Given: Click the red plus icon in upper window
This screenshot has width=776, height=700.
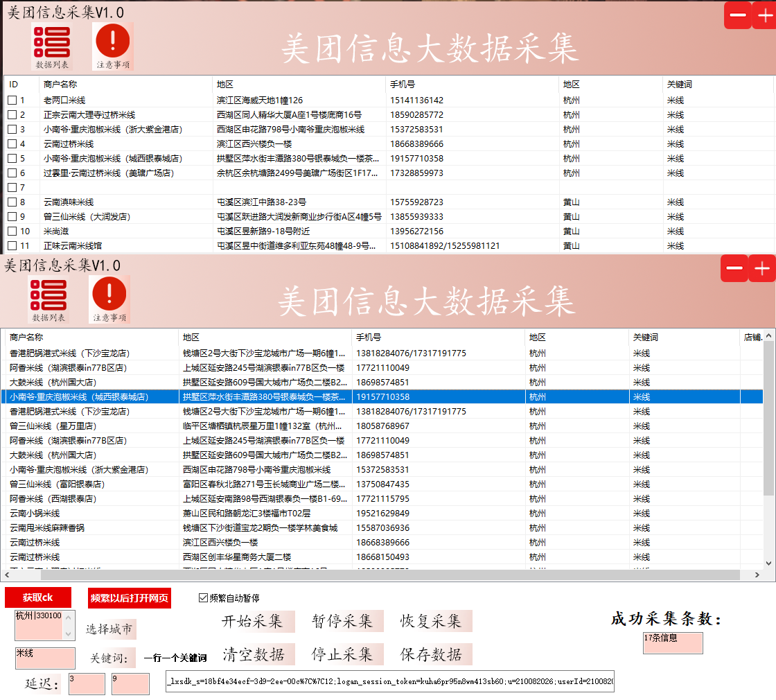Looking at the screenshot, I should 765,15.
